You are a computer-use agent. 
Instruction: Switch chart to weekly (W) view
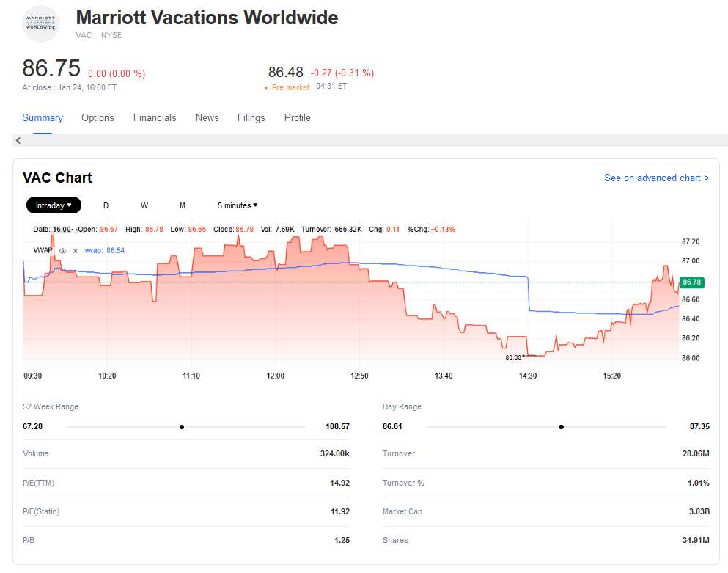pyautogui.click(x=144, y=205)
